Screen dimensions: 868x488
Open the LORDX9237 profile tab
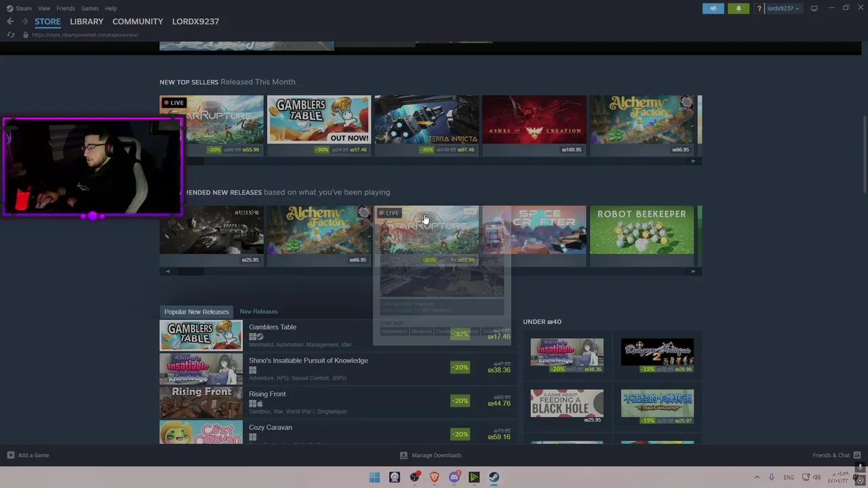[195, 22]
